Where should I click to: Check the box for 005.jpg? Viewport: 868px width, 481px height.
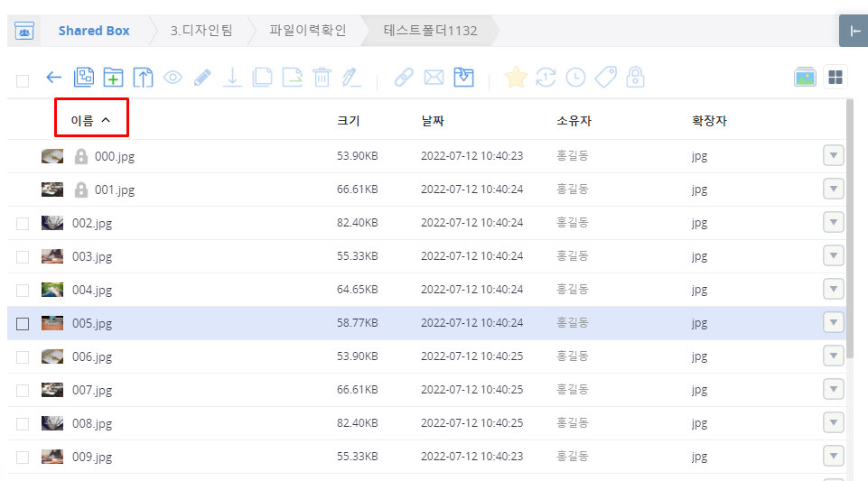click(x=23, y=324)
